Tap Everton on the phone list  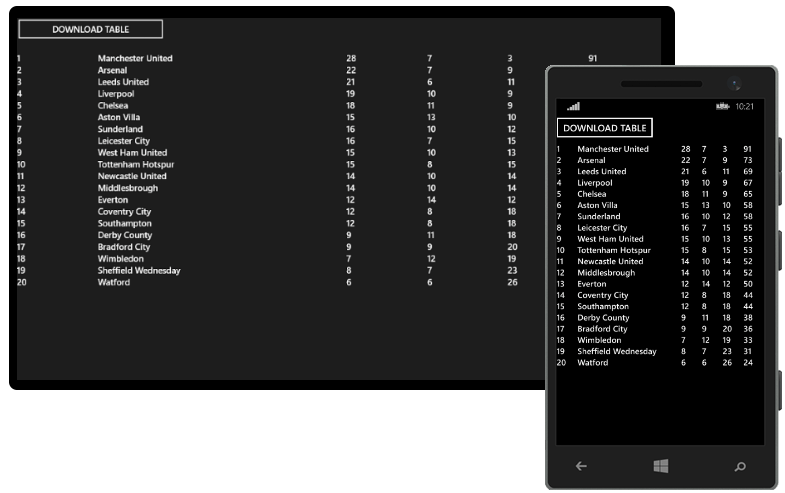pyautogui.click(x=592, y=284)
